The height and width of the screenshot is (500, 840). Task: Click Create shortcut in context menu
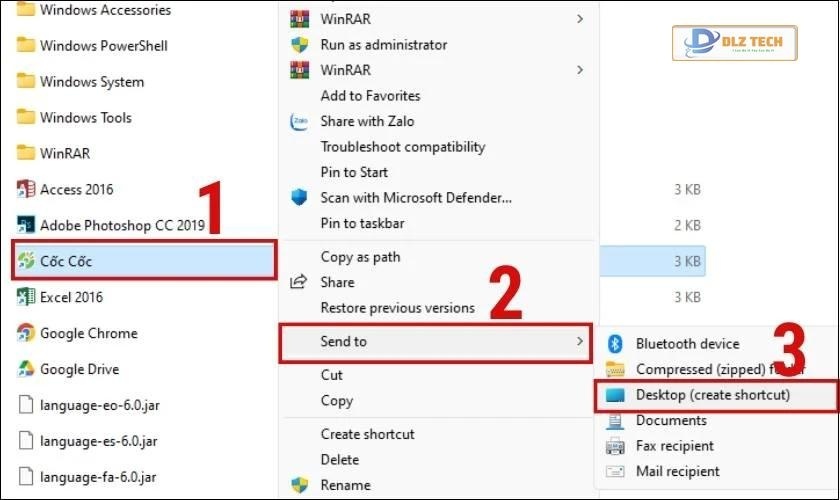click(x=367, y=434)
